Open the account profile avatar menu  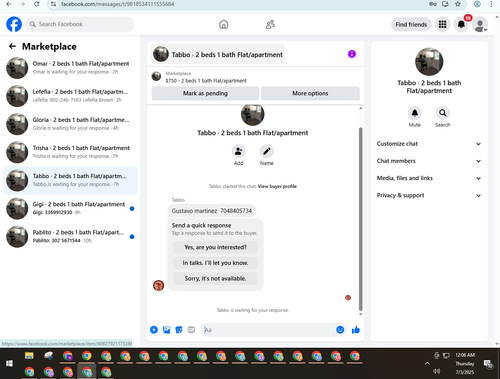480,24
